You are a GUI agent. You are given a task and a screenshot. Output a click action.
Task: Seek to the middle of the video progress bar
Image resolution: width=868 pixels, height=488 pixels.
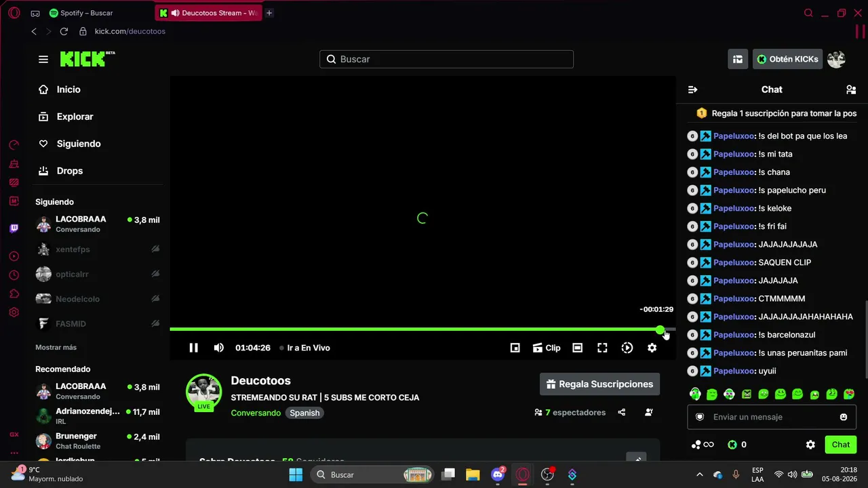coord(422,329)
